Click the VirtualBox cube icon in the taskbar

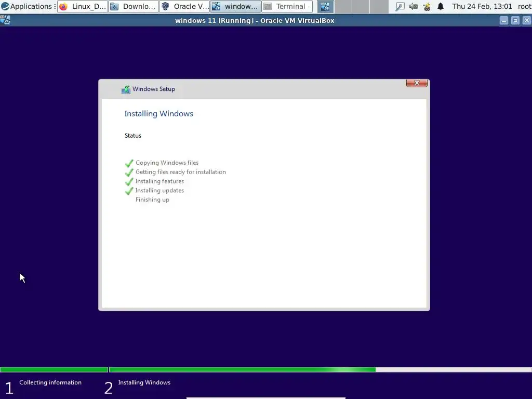point(165,6)
